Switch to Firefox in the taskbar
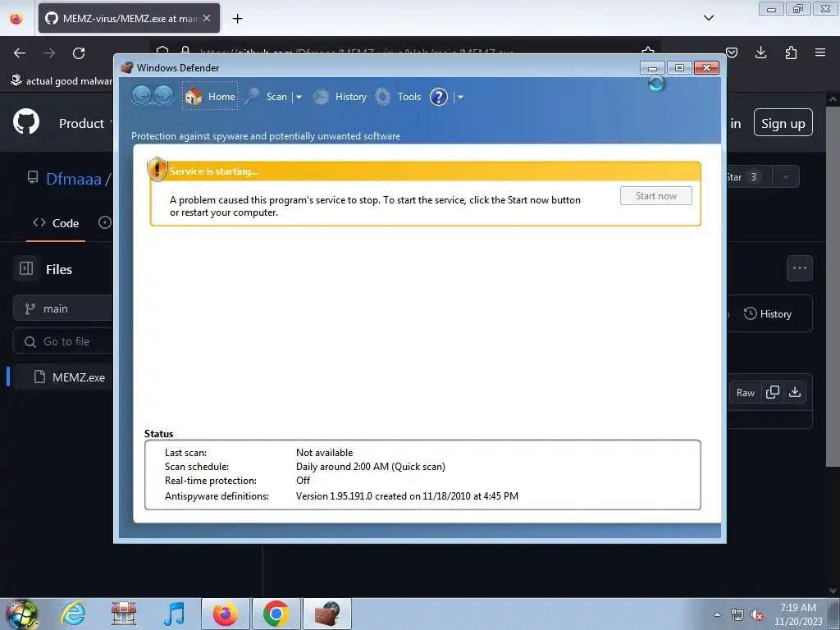840x630 pixels. (x=225, y=614)
